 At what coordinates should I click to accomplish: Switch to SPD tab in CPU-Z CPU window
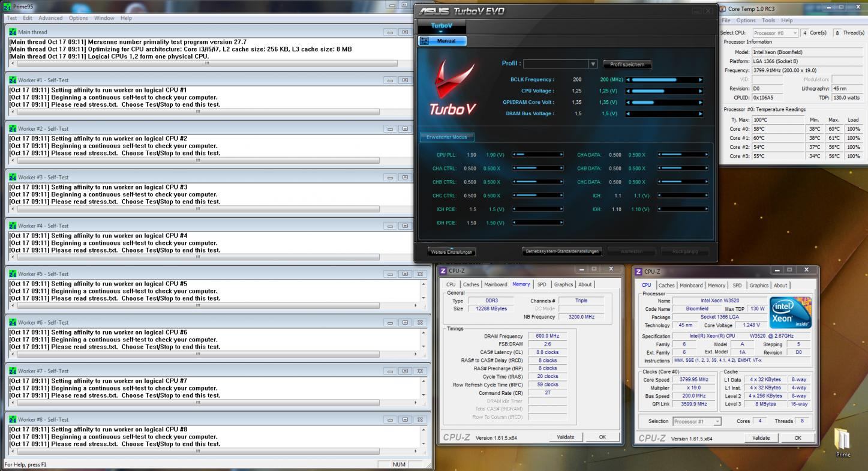point(737,286)
